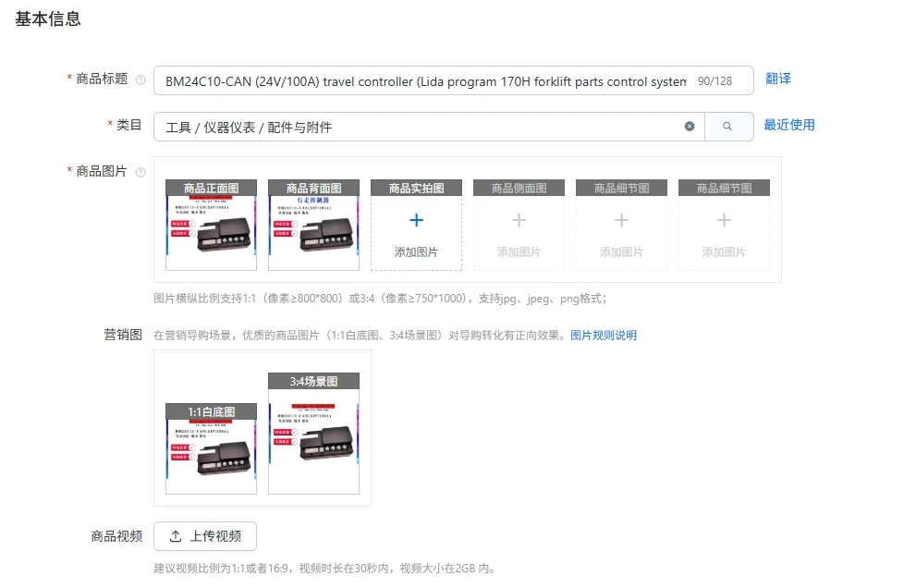Click the 商品背面图 label header
Viewport: 904px width, 588px height.
coord(313,188)
